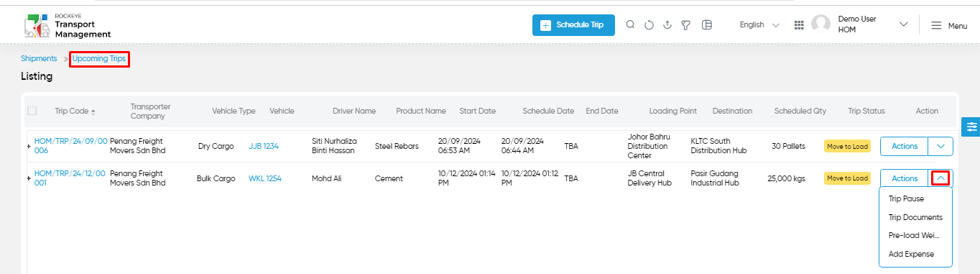The height and width of the screenshot is (274, 980).
Task: Click the Upcoming Trips breadcrumb
Action: [99, 58]
